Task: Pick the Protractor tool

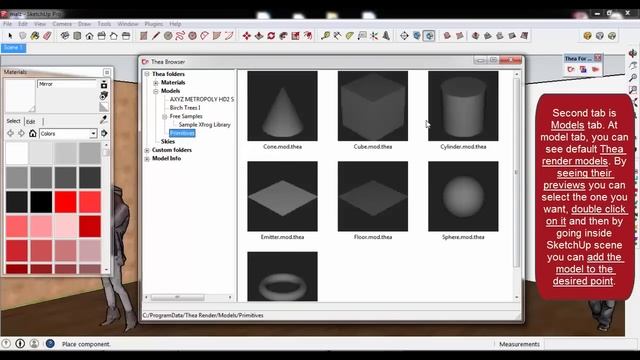Action: point(350,36)
